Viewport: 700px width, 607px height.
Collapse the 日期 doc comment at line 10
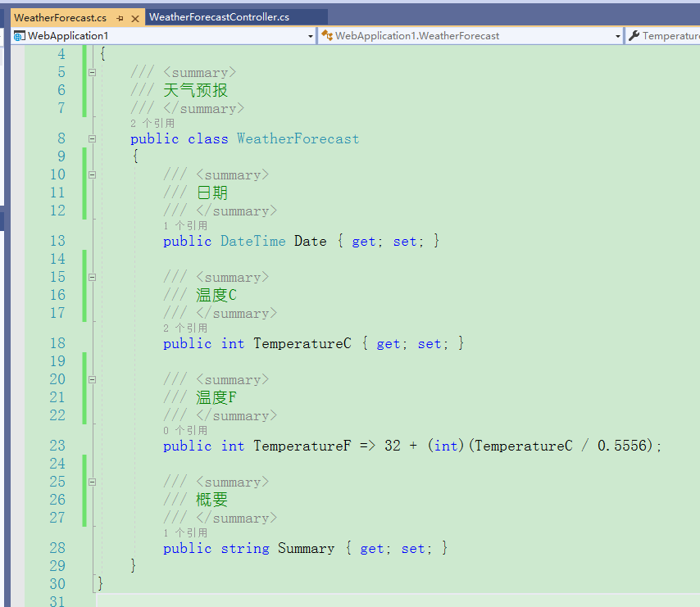pos(91,174)
